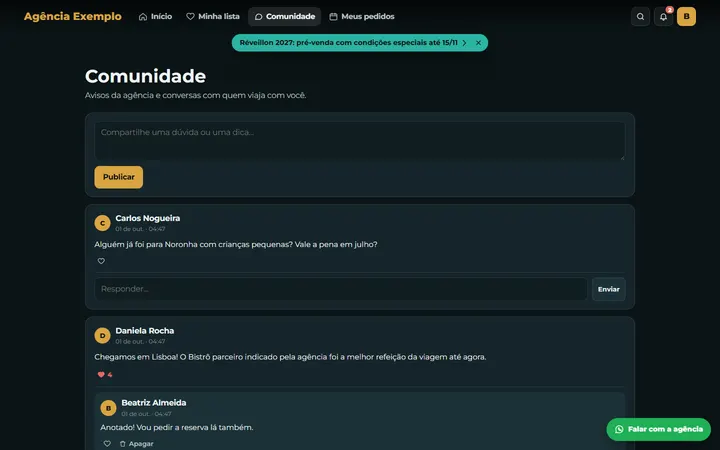Click the Carlos Nogueira name

[147, 218]
